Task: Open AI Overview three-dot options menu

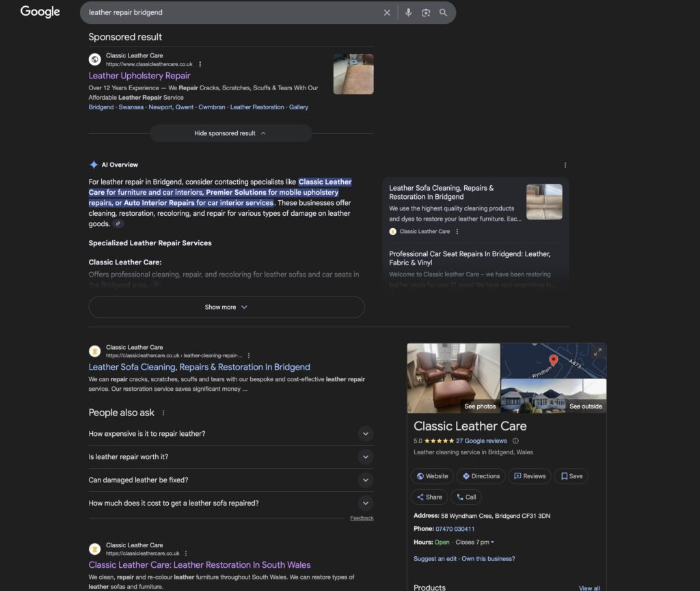Action: click(x=565, y=165)
